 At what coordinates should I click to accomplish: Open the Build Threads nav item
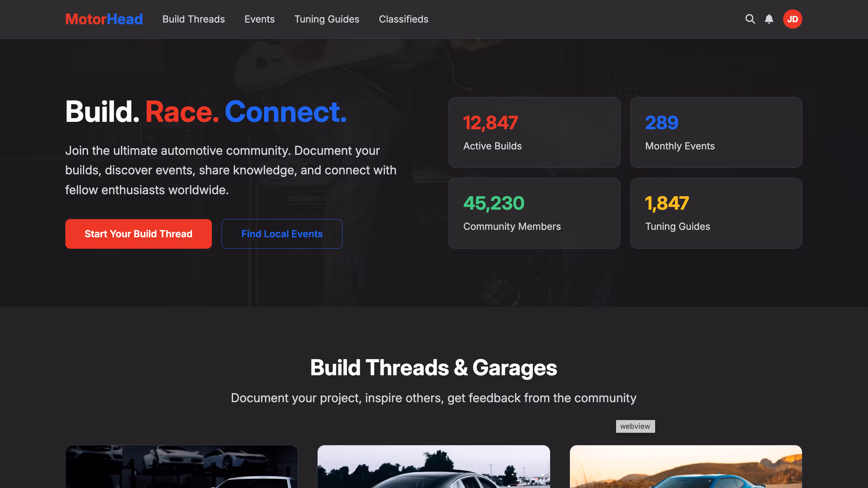coord(193,19)
